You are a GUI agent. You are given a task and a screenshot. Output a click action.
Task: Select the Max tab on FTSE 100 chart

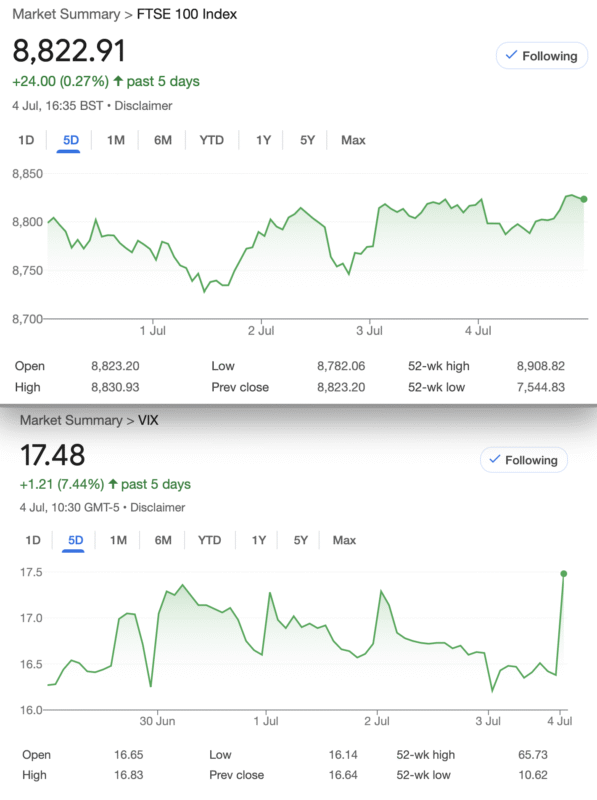353,140
